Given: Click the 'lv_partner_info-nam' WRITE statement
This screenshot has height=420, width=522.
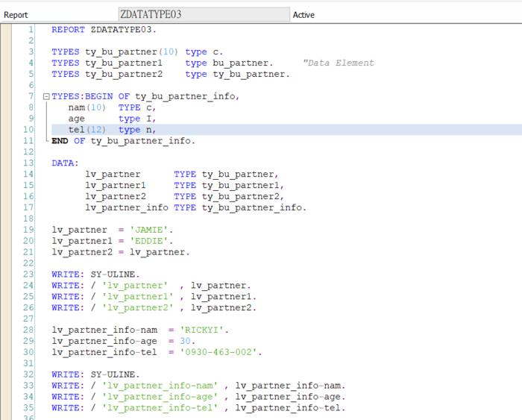Looking at the screenshot, I should coord(198,386).
